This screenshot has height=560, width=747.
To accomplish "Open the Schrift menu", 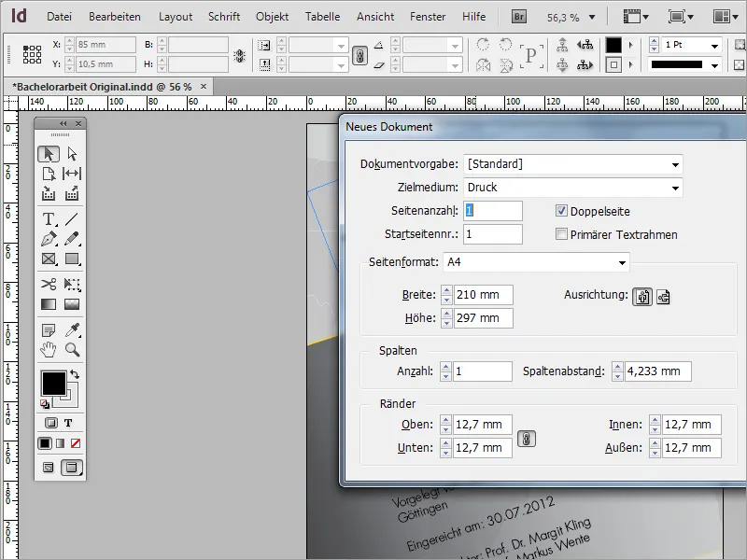I will (224, 17).
